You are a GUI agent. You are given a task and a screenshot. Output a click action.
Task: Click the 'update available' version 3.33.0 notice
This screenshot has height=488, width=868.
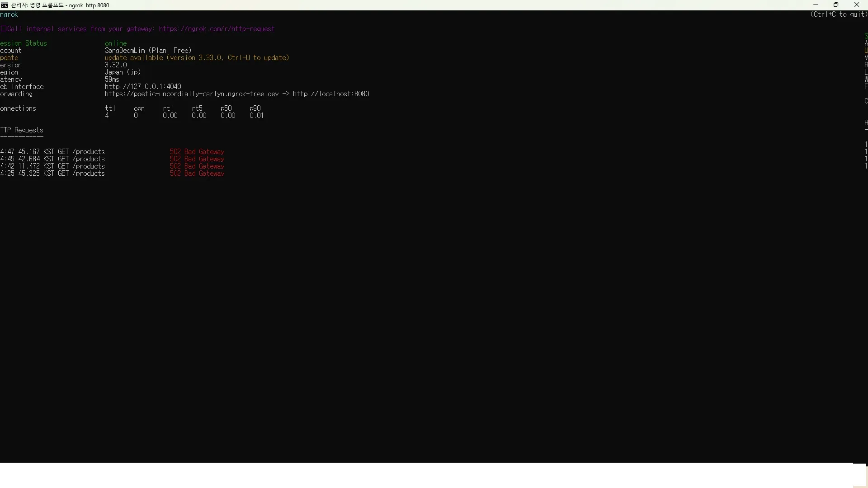tap(197, 58)
